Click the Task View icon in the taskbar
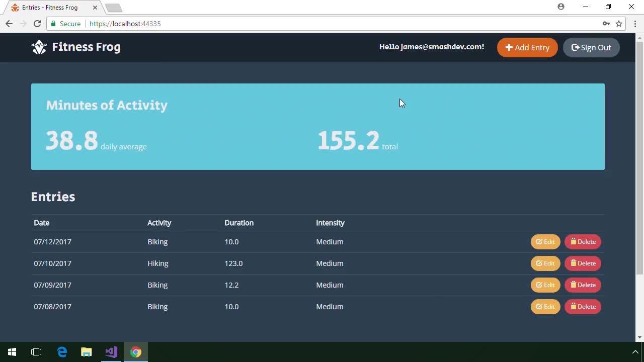644x362 pixels. point(36,352)
